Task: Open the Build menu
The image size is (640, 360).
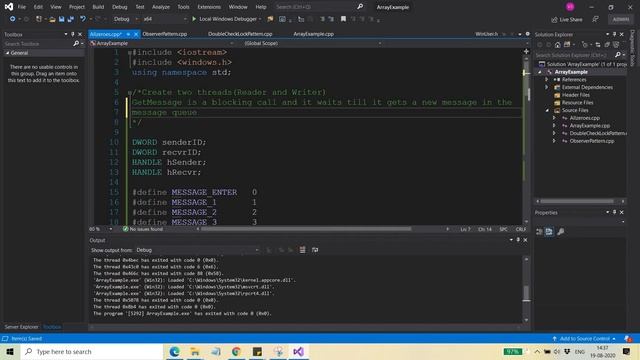Action: click(x=98, y=7)
